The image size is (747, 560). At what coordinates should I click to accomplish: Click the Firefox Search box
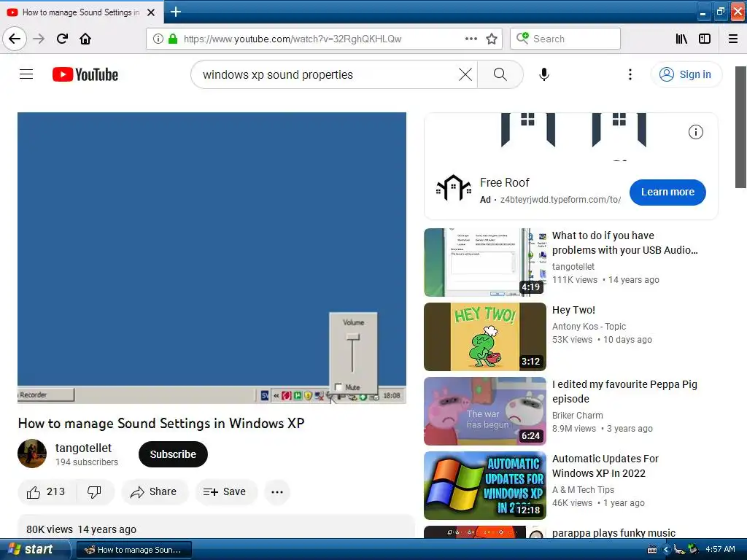click(565, 39)
